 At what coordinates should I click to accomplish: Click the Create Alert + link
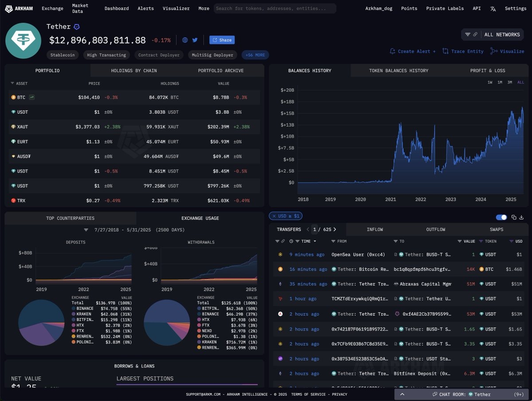coord(412,51)
